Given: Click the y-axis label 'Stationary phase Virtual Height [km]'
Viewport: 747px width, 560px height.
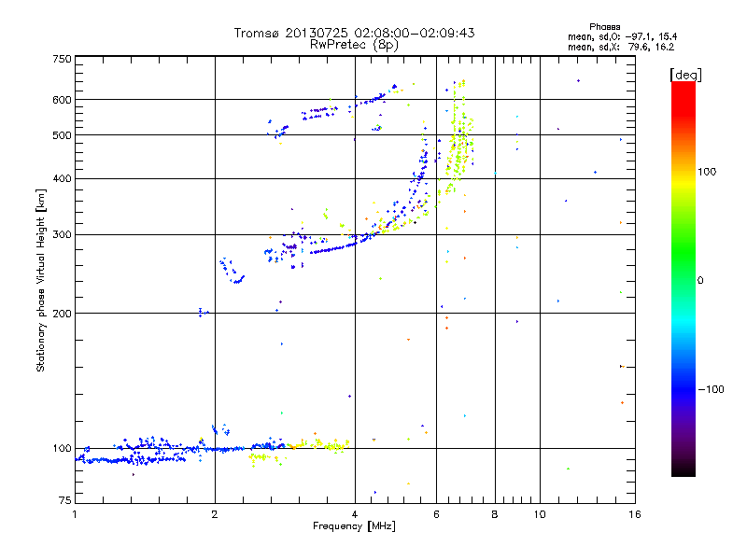Looking at the screenshot, I should click(40, 280).
